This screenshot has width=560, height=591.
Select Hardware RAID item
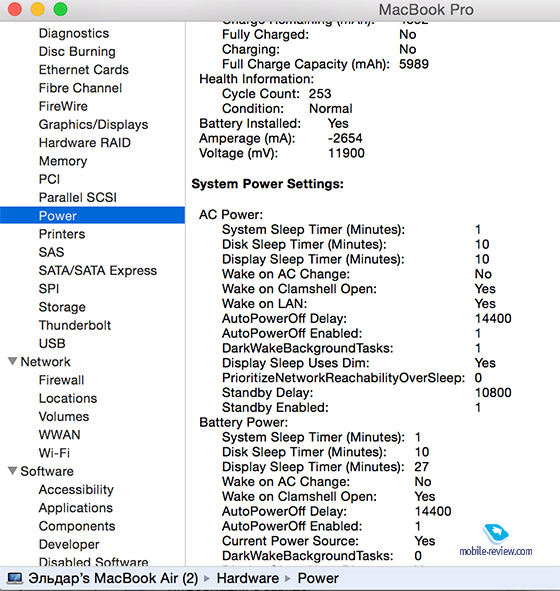[x=85, y=143]
